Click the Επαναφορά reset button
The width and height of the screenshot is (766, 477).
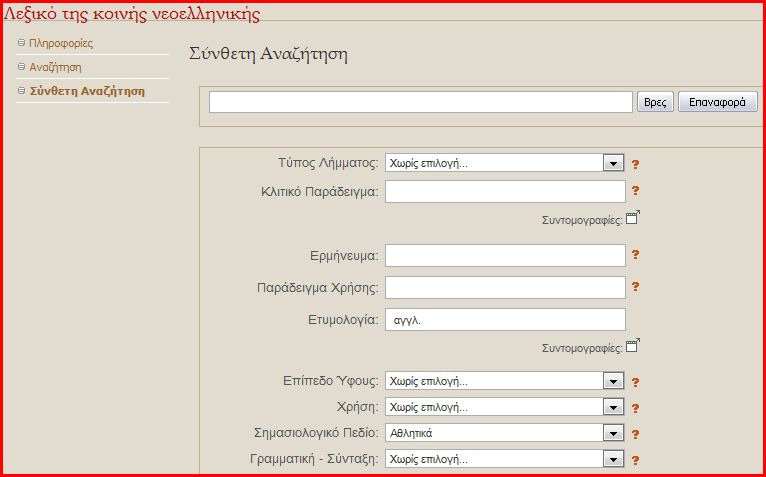[x=717, y=102]
